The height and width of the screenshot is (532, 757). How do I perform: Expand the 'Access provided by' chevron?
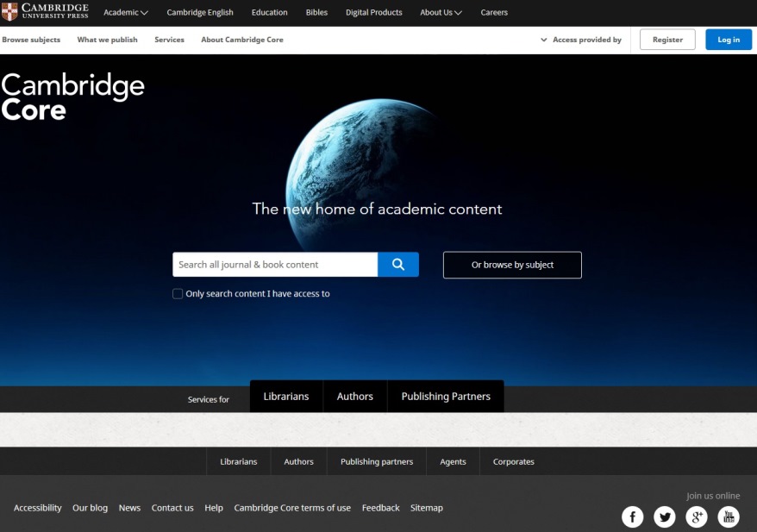(x=544, y=40)
